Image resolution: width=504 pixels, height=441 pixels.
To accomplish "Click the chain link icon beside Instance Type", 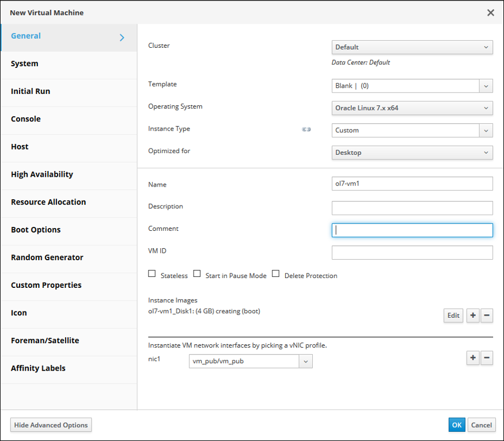I will point(306,130).
